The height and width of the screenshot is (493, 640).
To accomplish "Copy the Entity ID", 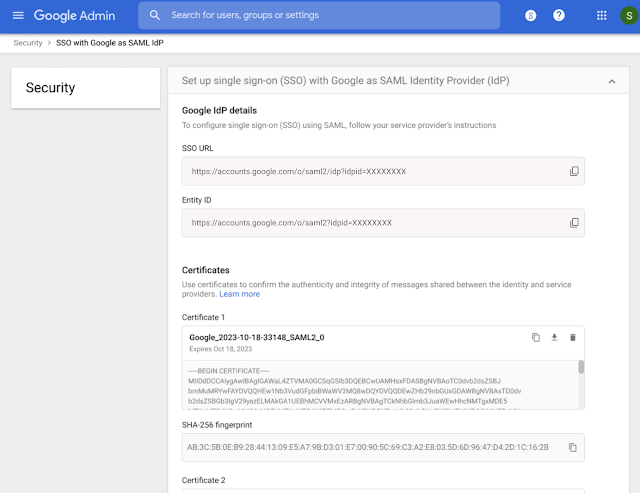I will pos(574,222).
